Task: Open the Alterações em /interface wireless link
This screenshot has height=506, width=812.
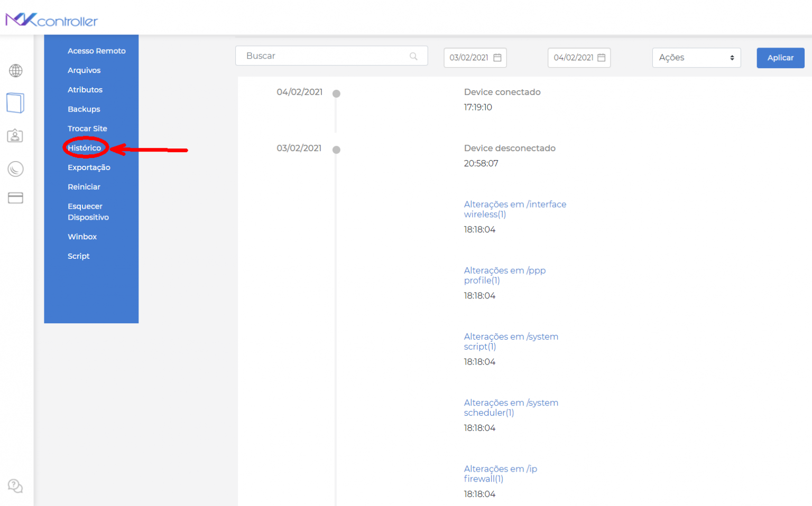Action: [515, 209]
